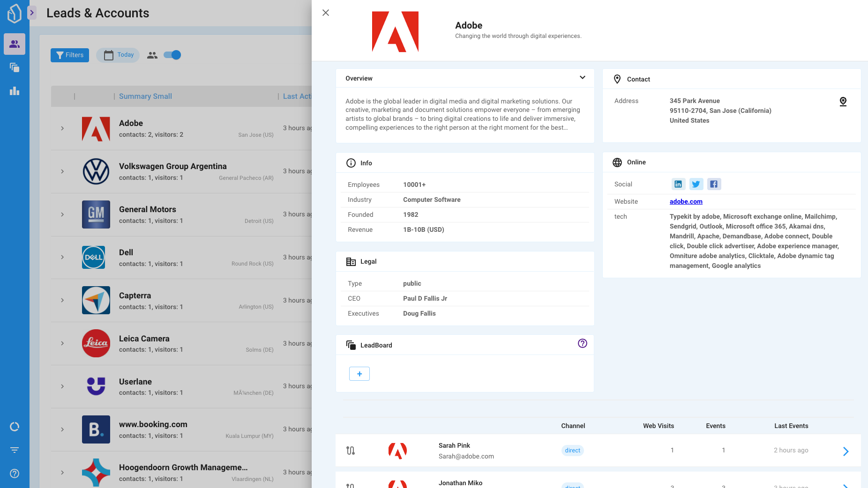The height and width of the screenshot is (488, 868).
Task: Open Adobe's Facebook social profile
Action: (713, 184)
